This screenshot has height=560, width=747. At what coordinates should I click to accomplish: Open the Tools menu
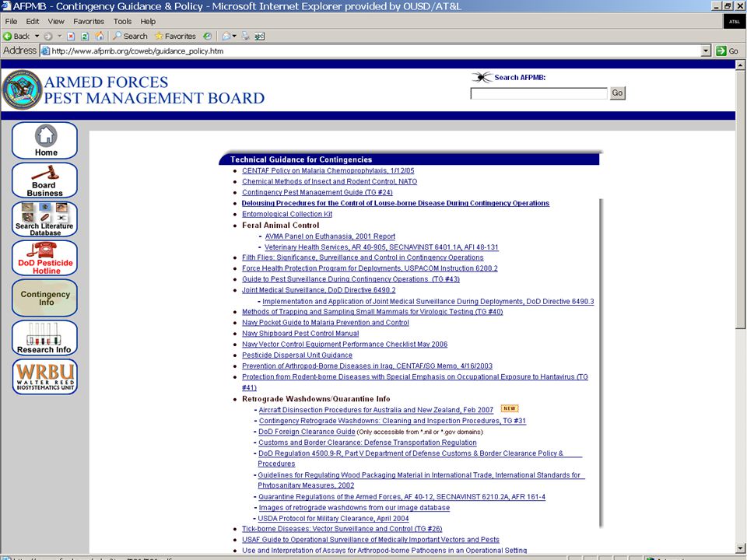(x=122, y=22)
